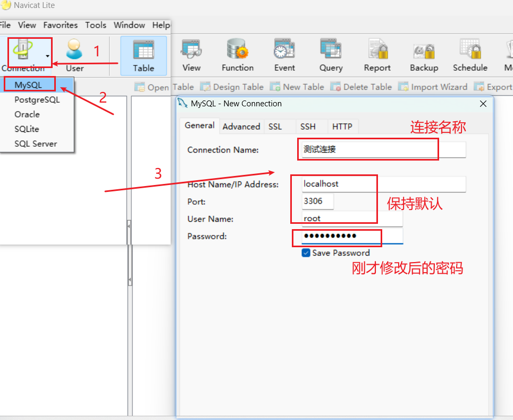
Task: Choose Oracle from connection list
Action: pyautogui.click(x=37, y=114)
